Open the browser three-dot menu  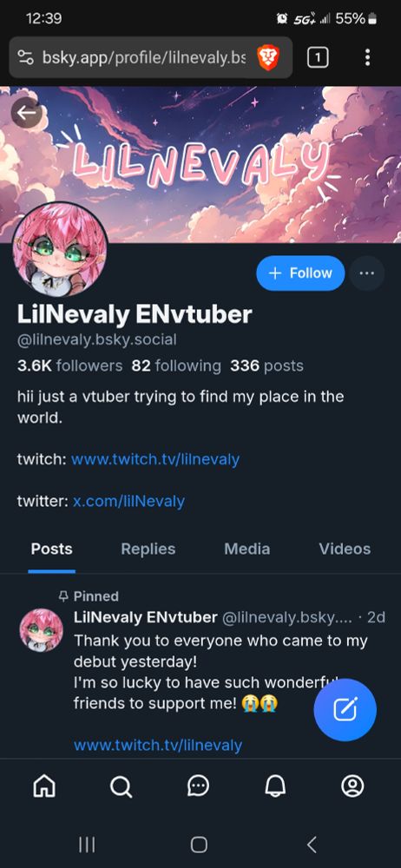(x=367, y=57)
